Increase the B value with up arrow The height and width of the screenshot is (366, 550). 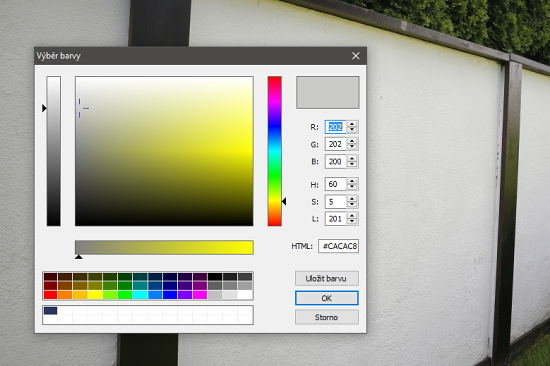pyautogui.click(x=352, y=158)
